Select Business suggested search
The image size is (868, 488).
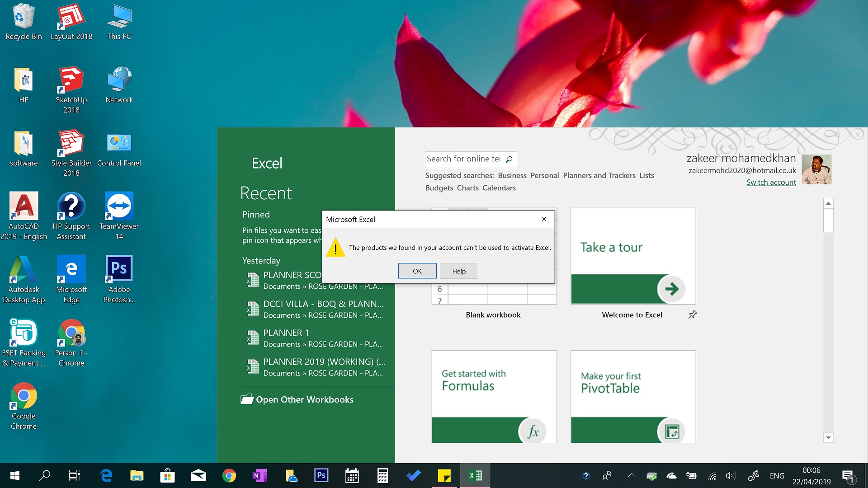coord(512,175)
